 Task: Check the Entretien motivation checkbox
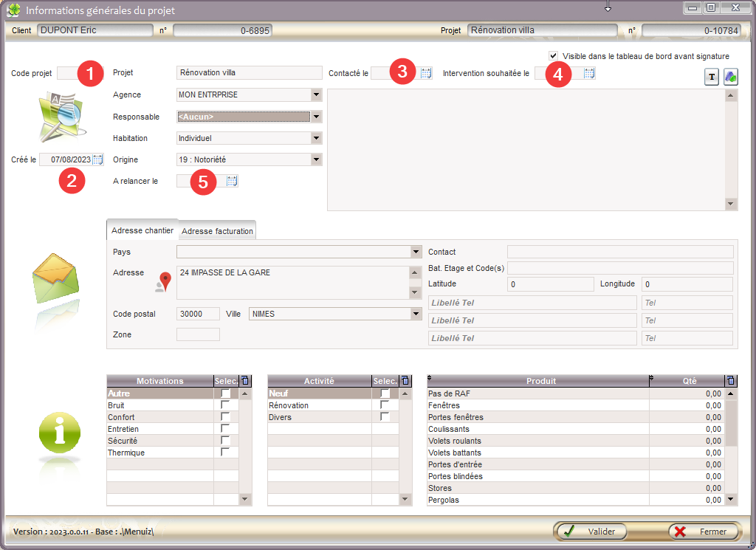click(225, 428)
